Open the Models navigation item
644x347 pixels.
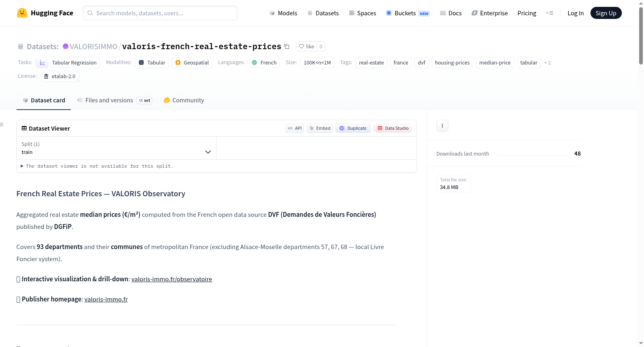click(283, 13)
